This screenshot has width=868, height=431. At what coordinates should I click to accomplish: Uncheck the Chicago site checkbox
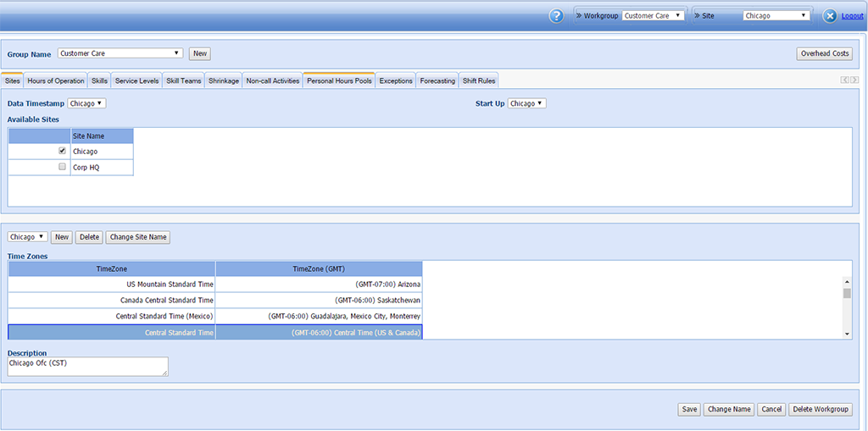point(62,151)
